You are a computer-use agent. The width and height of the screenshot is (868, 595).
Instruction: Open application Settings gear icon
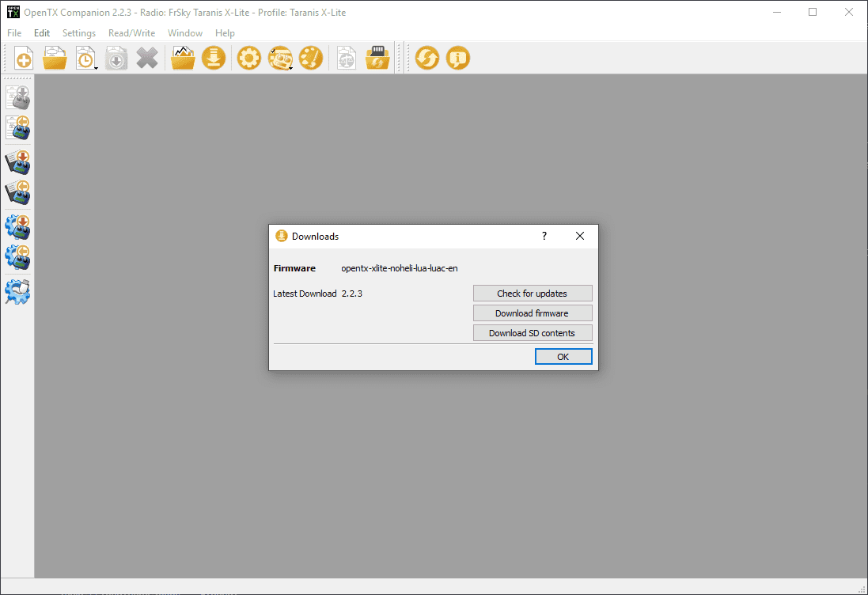(249, 58)
